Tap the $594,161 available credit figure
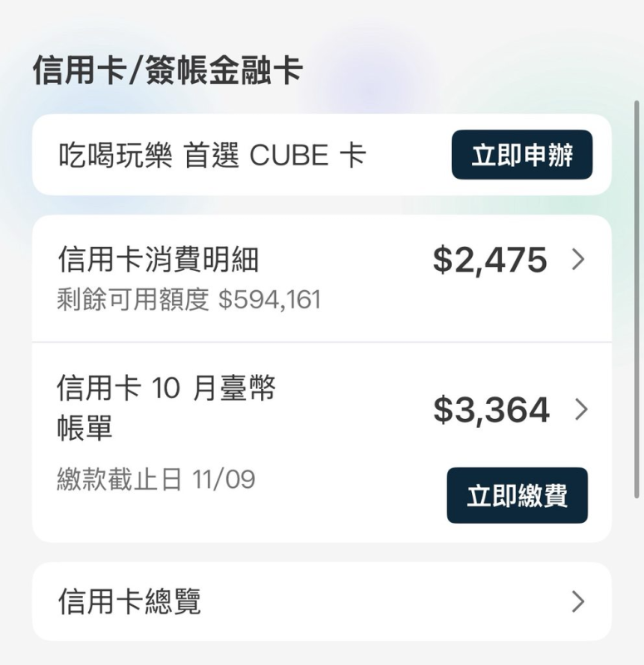This screenshot has width=644, height=665. click(269, 299)
